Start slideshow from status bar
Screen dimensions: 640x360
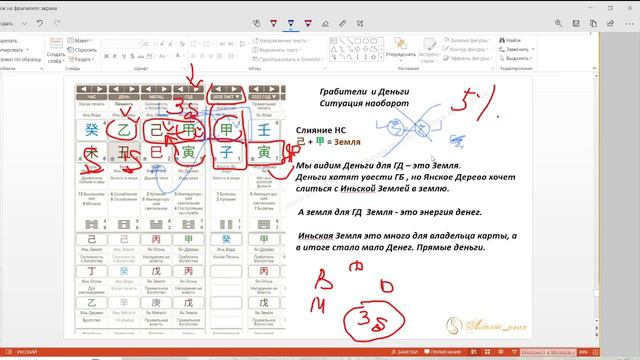pyautogui.click(x=514, y=352)
